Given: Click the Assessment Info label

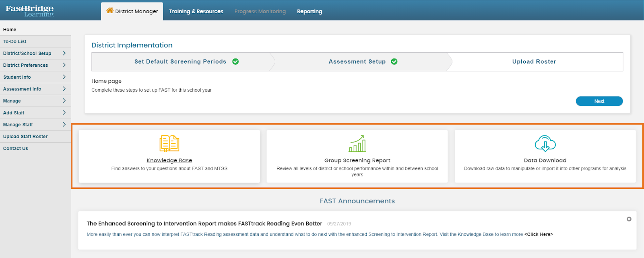Looking at the screenshot, I should point(22,89).
